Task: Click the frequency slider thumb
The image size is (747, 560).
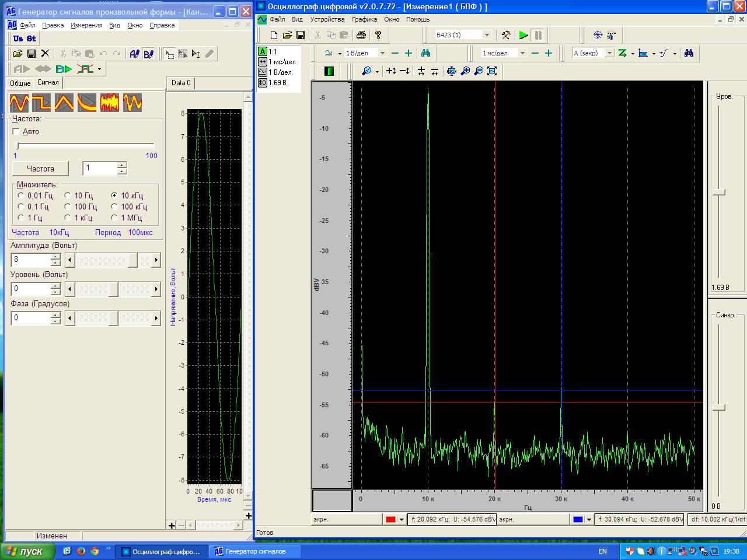Action: click(x=17, y=145)
